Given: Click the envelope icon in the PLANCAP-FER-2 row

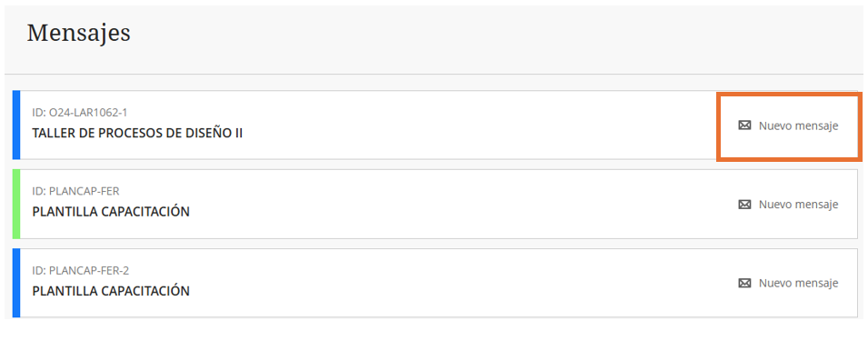Looking at the screenshot, I should (x=744, y=283).
